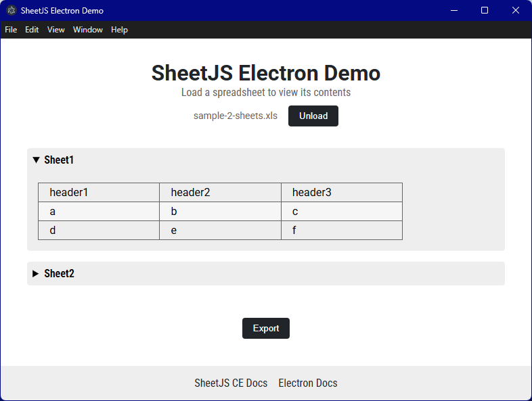The height and width of the screenshot is (401, 532).
Task: Open the Electron Docs link
Action: [x=308, y=383]
